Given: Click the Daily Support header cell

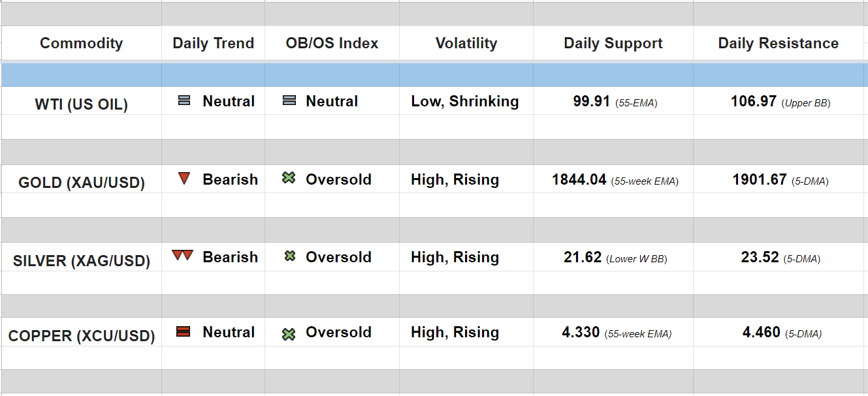Looking at the screenshot, I should coord(613,44).
